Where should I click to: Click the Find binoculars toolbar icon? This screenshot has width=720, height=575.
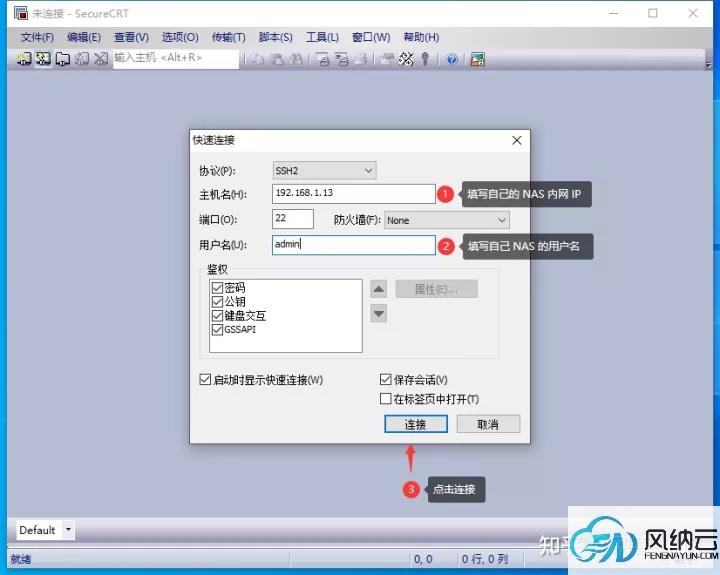[x=296, y=59]
